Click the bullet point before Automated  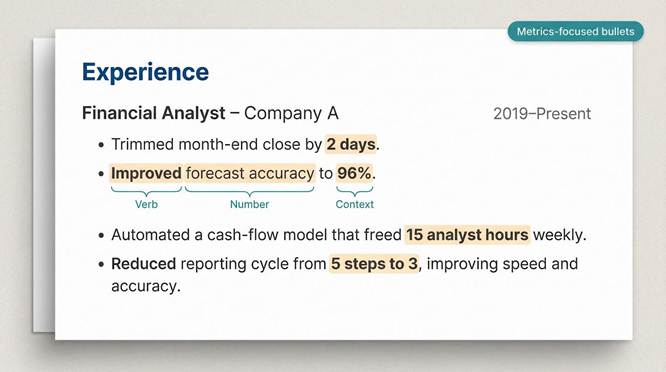101,235
